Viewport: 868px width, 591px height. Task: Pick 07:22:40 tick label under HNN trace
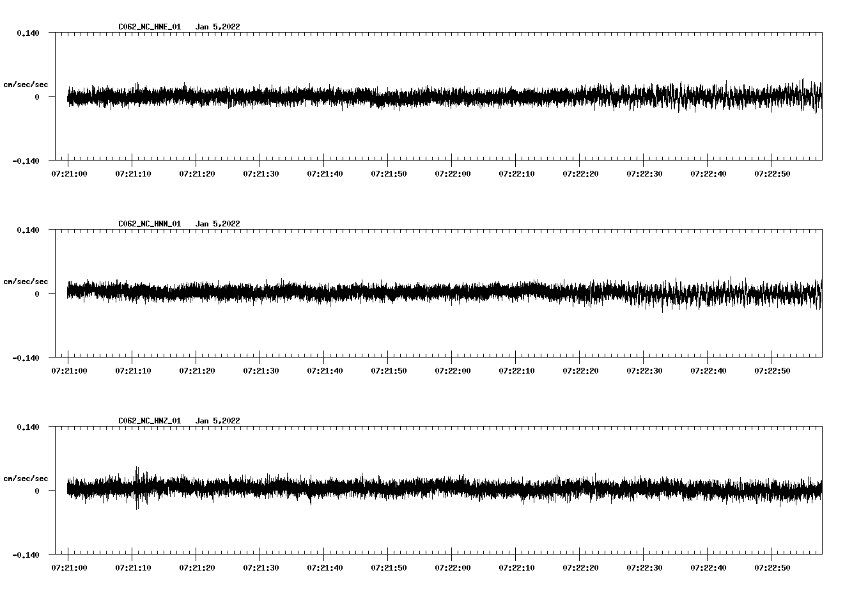click(708, 370)
